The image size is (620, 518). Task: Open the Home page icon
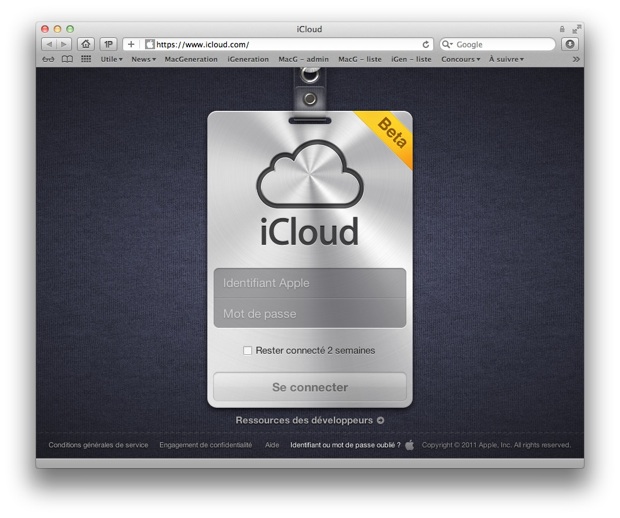pos(86,44)
